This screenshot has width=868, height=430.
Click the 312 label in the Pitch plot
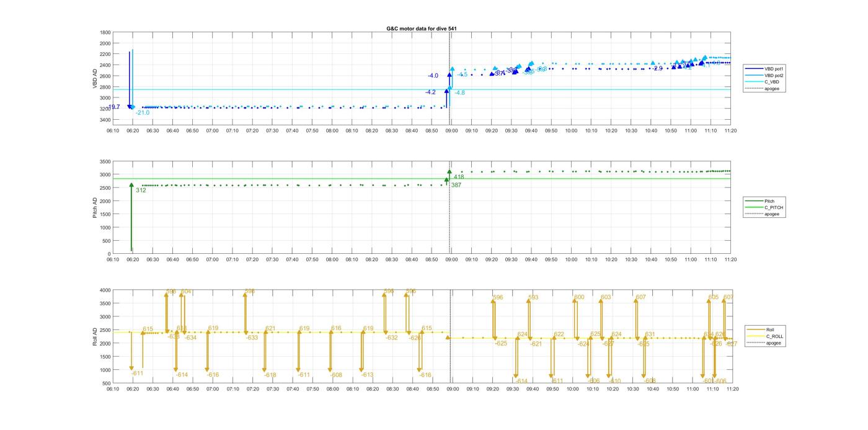[x=141, y=190]
